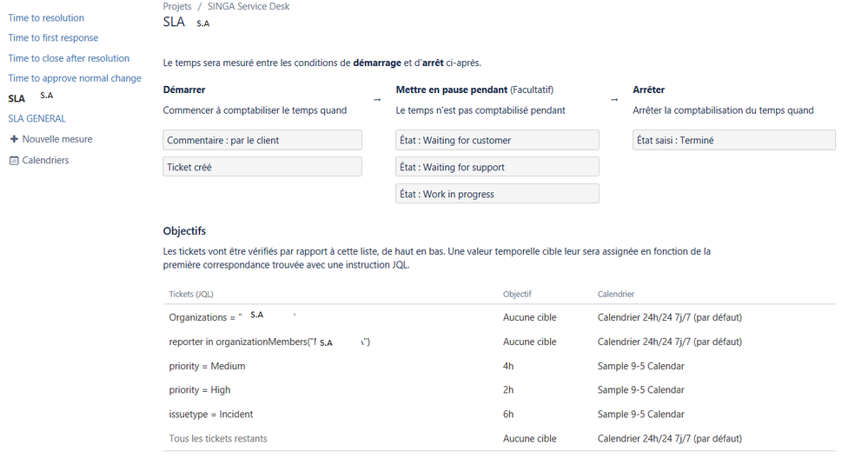Select État : Waiting for support condition

pyautogui.click(x=497, y=167)
